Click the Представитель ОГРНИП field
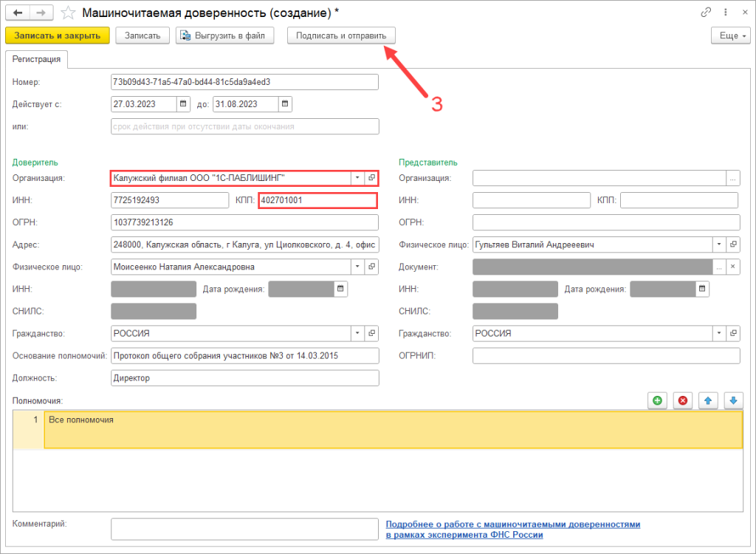Screen dimensions: 756x554 click(x=606, y=355)
